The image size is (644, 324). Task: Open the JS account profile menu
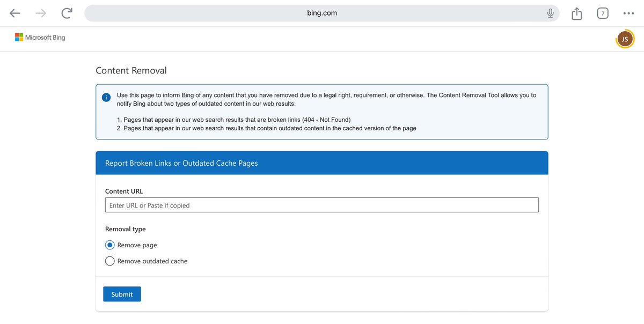pos(625,39)
